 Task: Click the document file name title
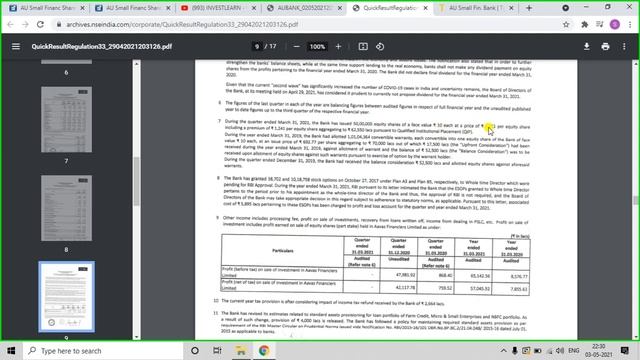(102, 47)
